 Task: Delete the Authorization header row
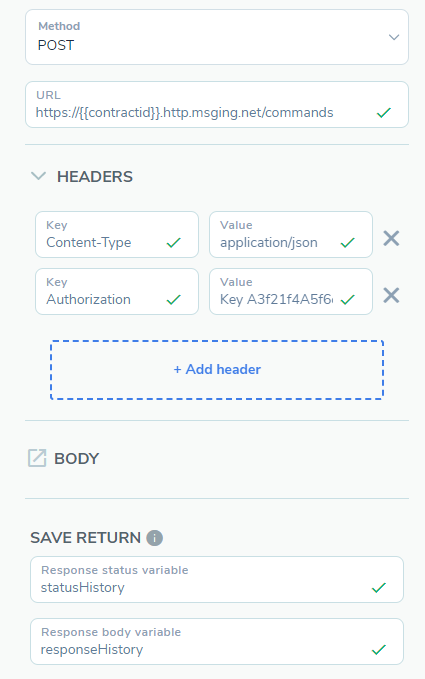click(391, 295)
